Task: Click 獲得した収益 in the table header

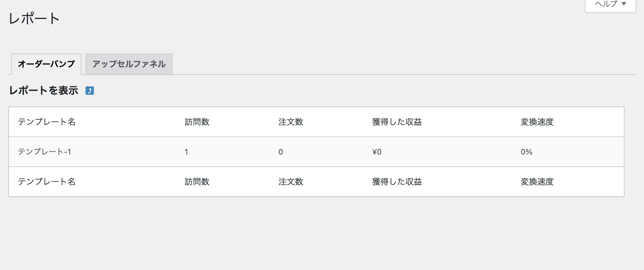Action: tap(397, 122)
